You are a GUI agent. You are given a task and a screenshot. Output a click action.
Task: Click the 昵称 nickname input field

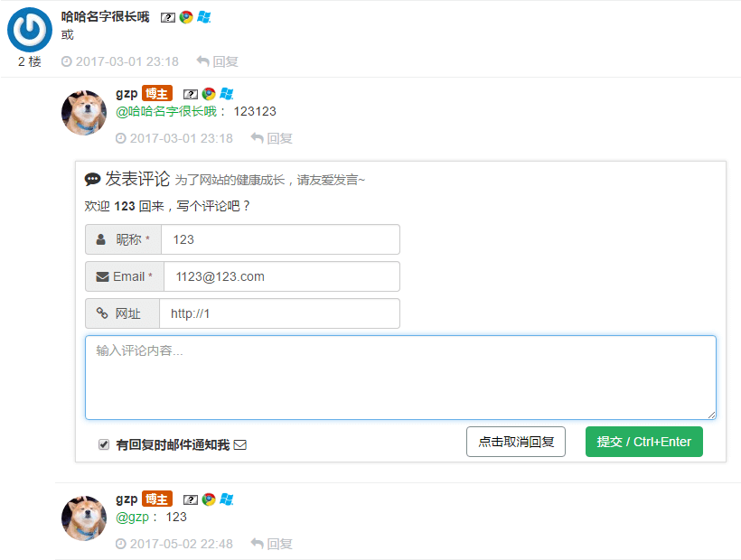pyautogui.click(x=281, y=239)
